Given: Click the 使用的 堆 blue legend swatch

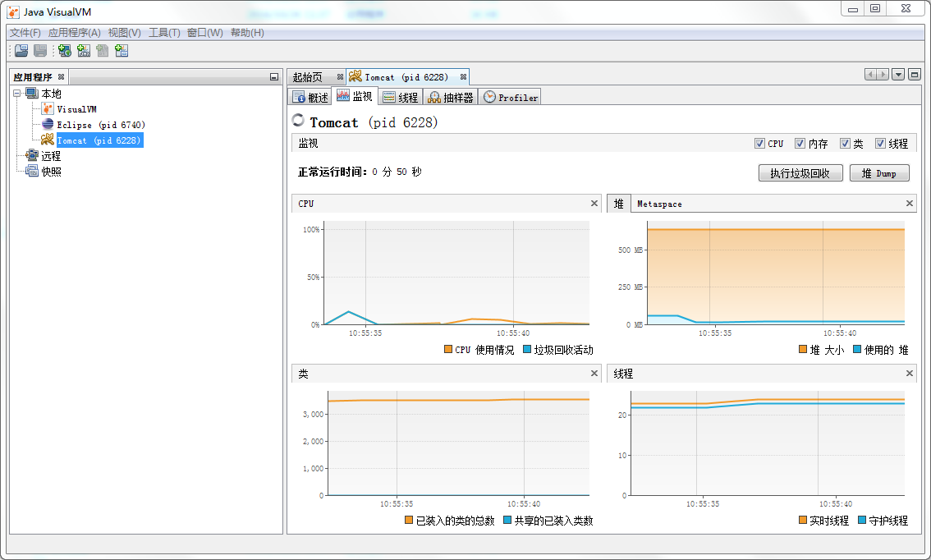Looking at the screenshot, I should pyautogui.click(x=857, y=349).
